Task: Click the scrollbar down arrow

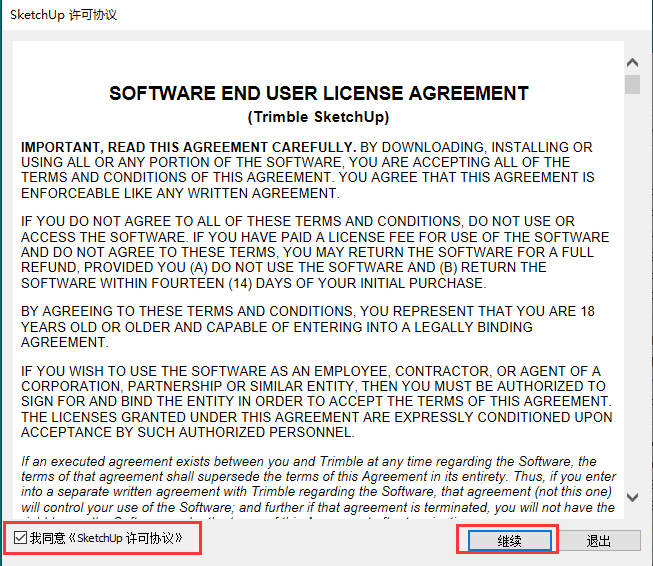Action: point(632,497)
